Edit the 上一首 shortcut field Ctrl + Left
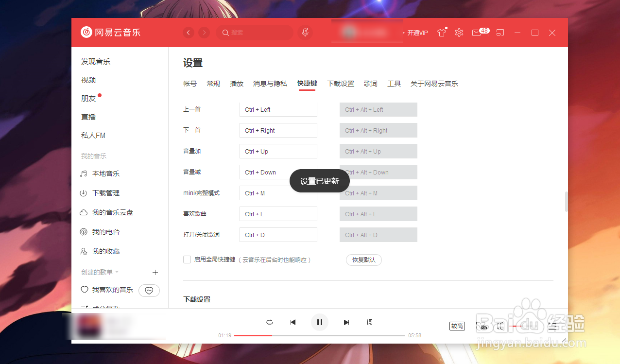Viewport: 620px width, 364px height. [x=278, y=109]
